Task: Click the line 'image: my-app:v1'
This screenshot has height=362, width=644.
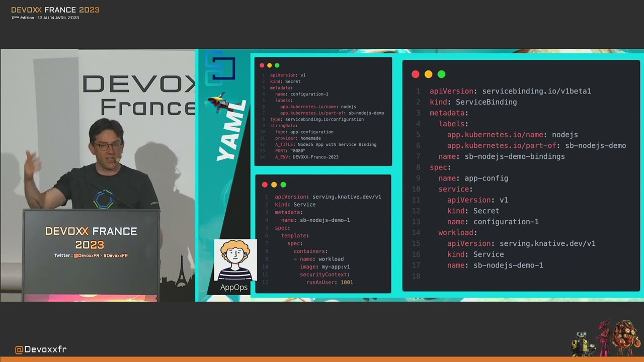Action: (325, 266)
